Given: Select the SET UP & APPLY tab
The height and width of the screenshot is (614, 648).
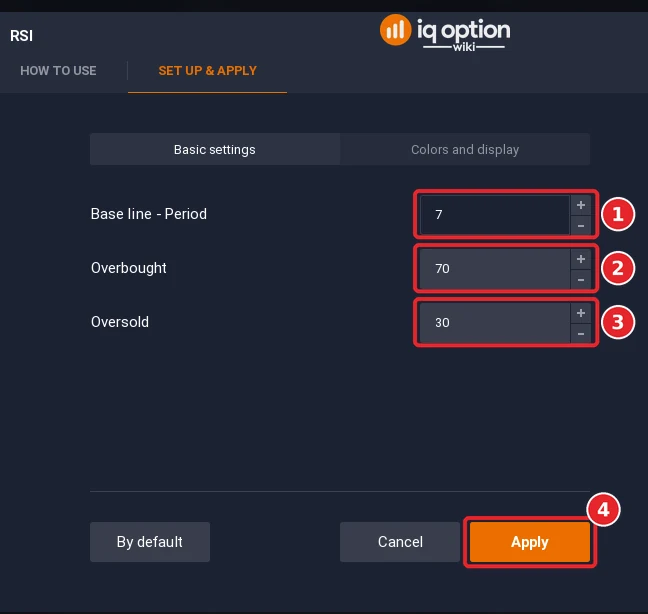Looking at the screenshot, I should point(207,71).
